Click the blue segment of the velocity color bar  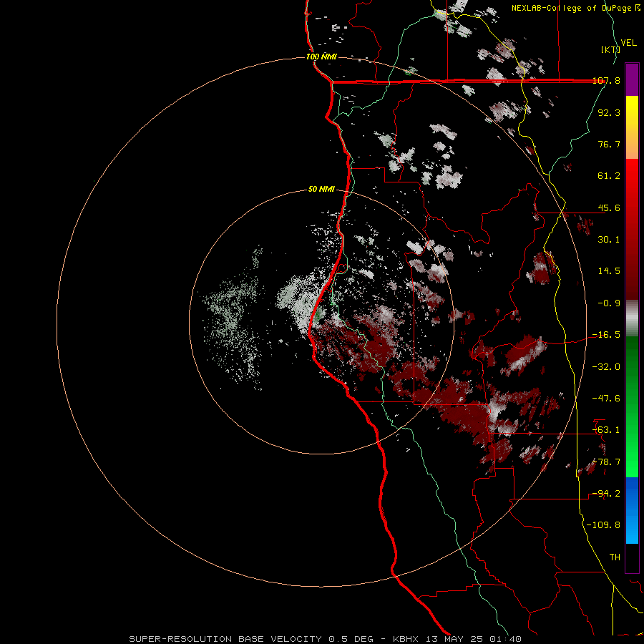tap(632, 510)
